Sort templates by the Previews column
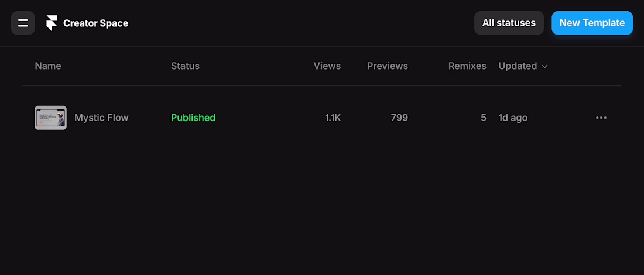Viewport: 644px width, 275px height. tap(387, 66)
